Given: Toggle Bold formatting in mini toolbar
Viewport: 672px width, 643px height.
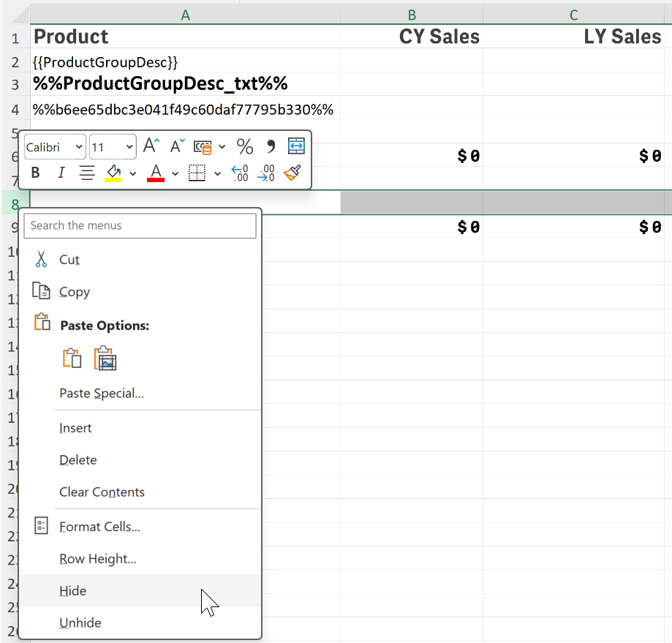Looking at the screenshot, I should 35,173.
